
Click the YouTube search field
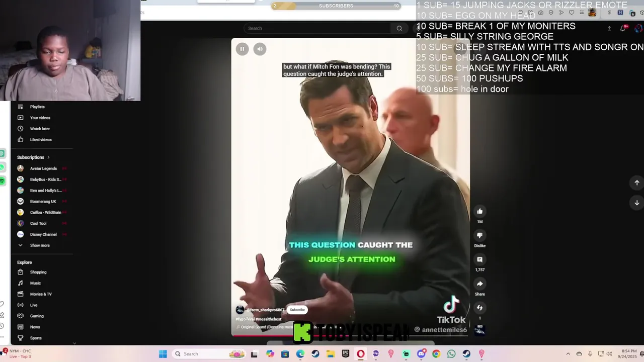(317, 28)
